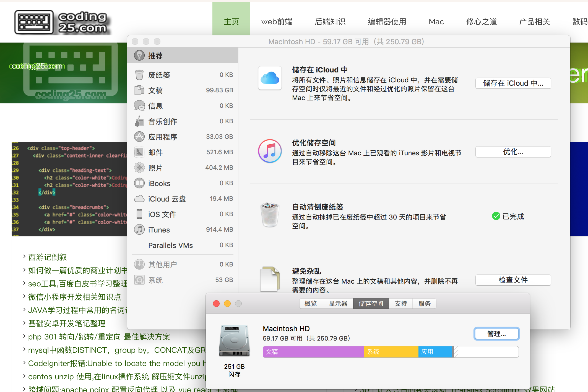
Task: Open the 微信小程序开发相关知识点 link
Action: (75, 297)
